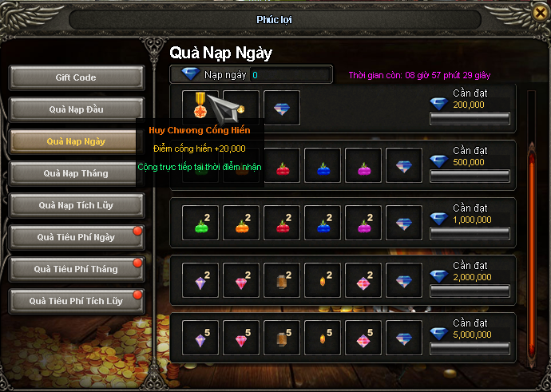This screenshot has width=551, height=392.
Task: Open the Quà Tiêu Phí Tích Lũy tab
Action: click(x=76, y=301)
